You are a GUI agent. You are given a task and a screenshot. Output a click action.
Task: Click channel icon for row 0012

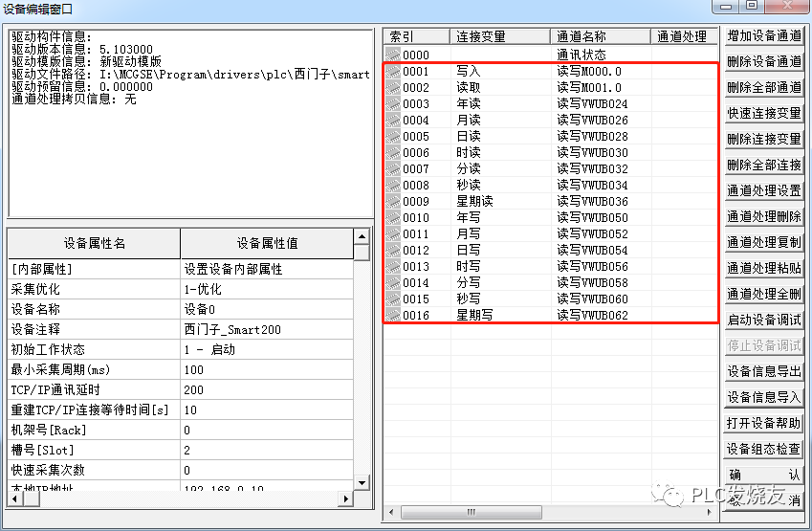pyautogui.click(x=393, y=250)
